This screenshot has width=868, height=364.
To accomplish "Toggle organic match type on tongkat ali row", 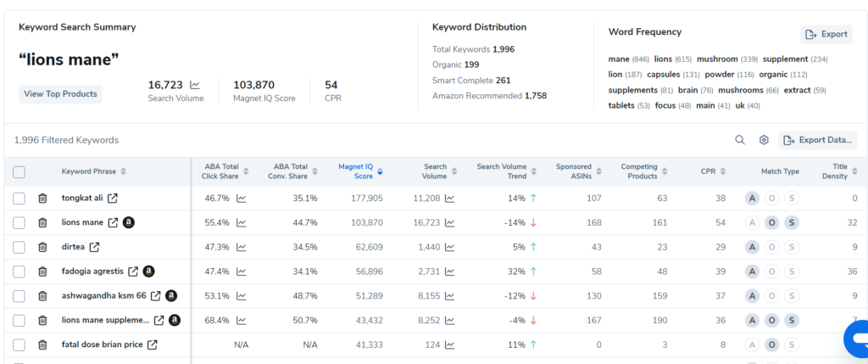I will [x=771, y=199].
